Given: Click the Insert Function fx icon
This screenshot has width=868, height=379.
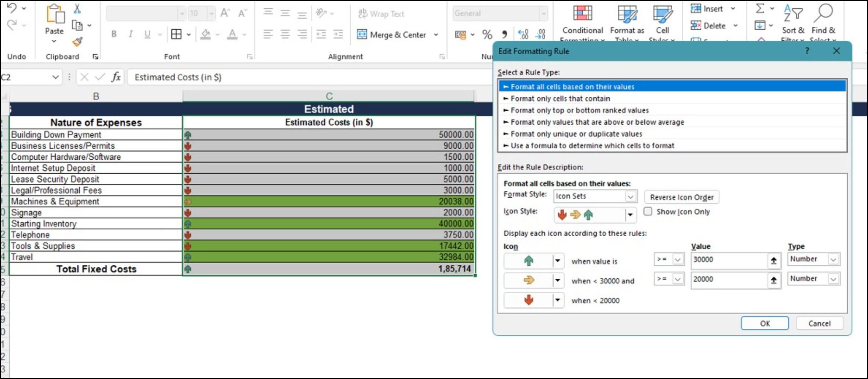Looking at the screenshot, I should click(x=116, y=77).
